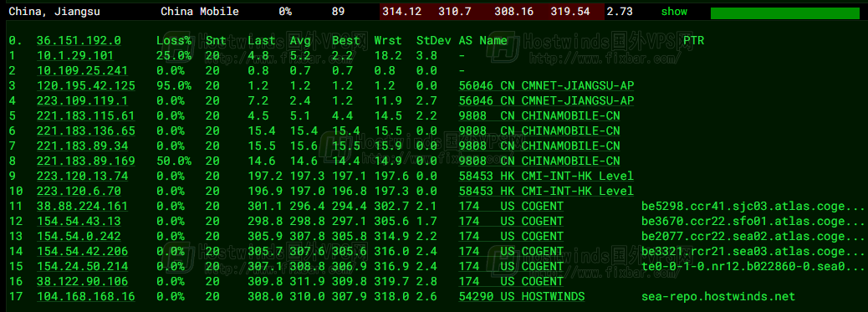The image size is (868, 312).
Task: Open hop 13 address 154.54.0.242
Action: (x=79, y=237)
